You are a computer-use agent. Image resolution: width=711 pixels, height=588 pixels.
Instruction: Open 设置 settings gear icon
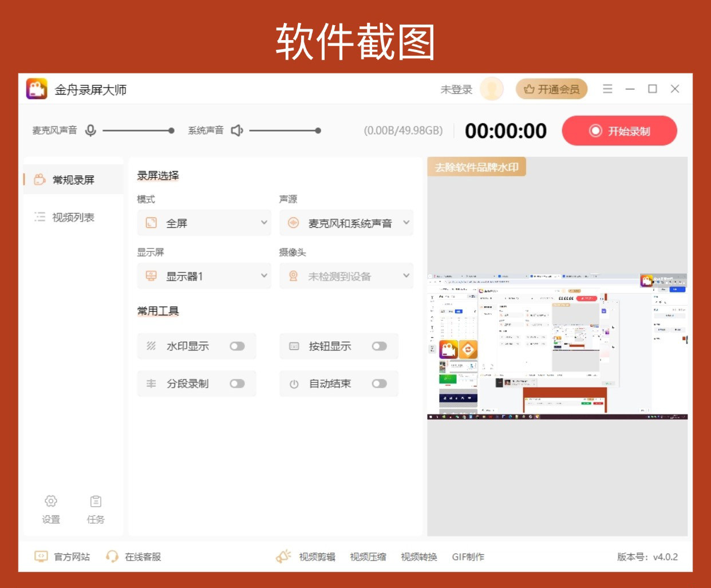pyautogui.click(x=51, y=501)
